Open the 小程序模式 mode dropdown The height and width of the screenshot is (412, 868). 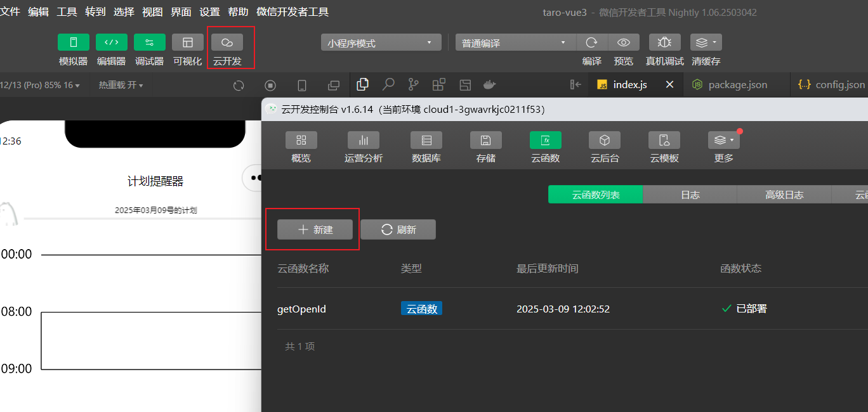(381, 42)
